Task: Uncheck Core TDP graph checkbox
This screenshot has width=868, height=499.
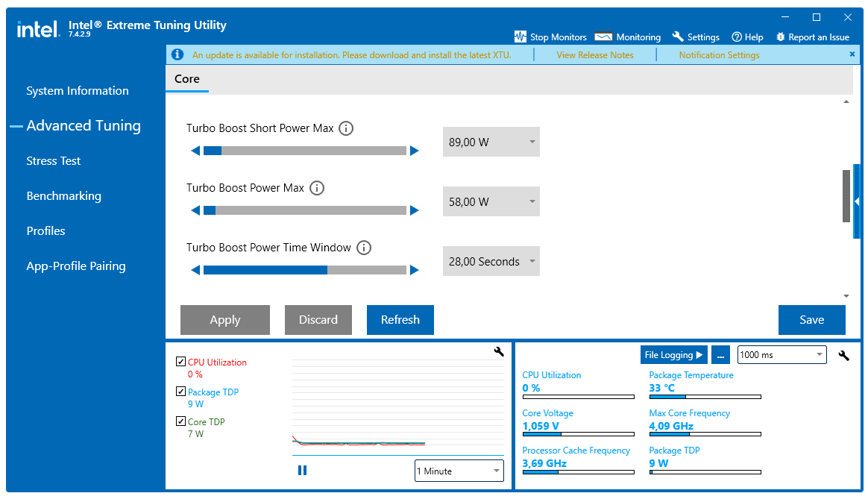Action: point(180,421)
